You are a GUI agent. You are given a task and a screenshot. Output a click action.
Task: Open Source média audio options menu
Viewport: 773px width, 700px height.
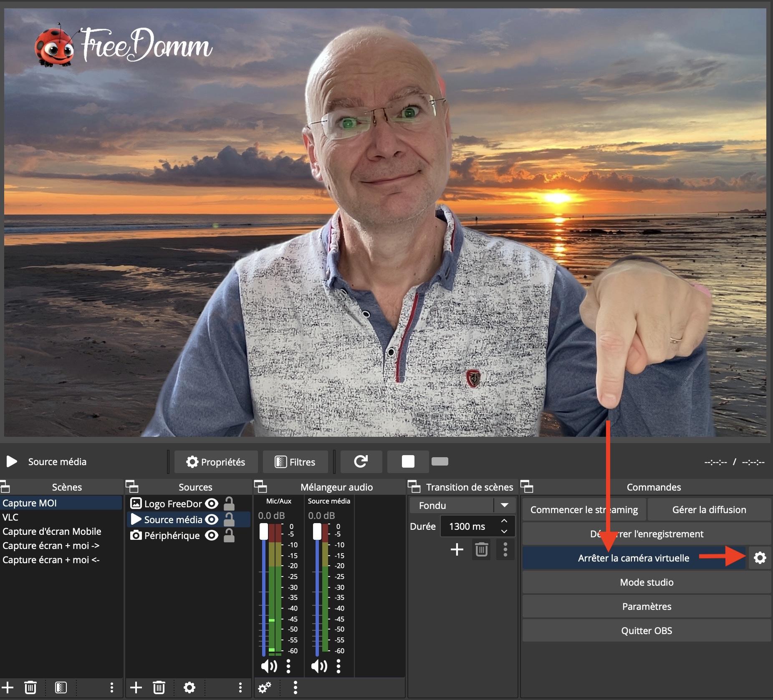338,666
